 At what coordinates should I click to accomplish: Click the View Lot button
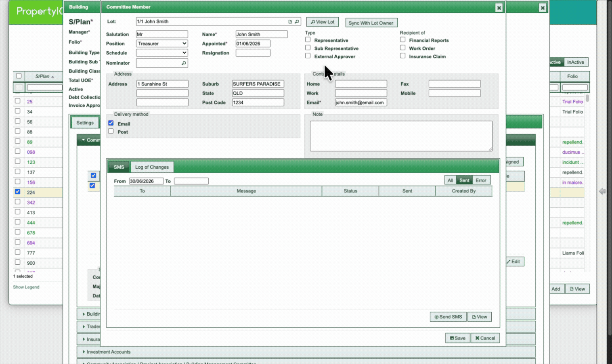[322, 22]
